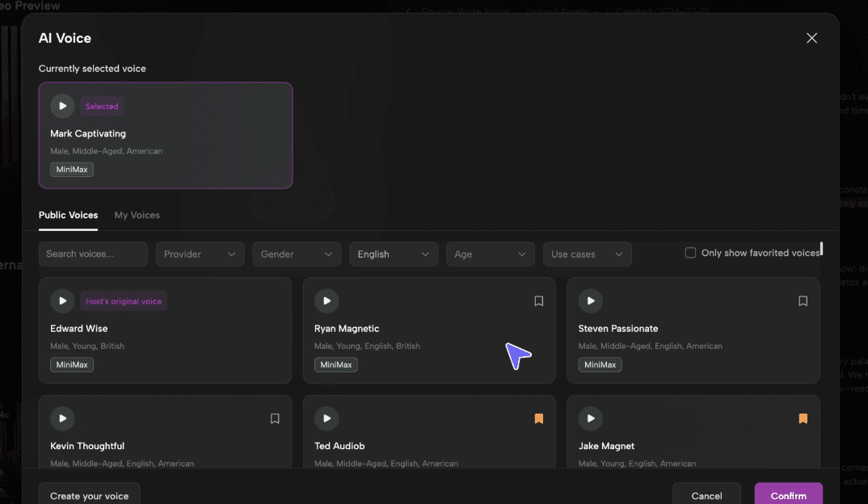Click the Search voices input field
868x504 pixels.
(x=93, y=254)
